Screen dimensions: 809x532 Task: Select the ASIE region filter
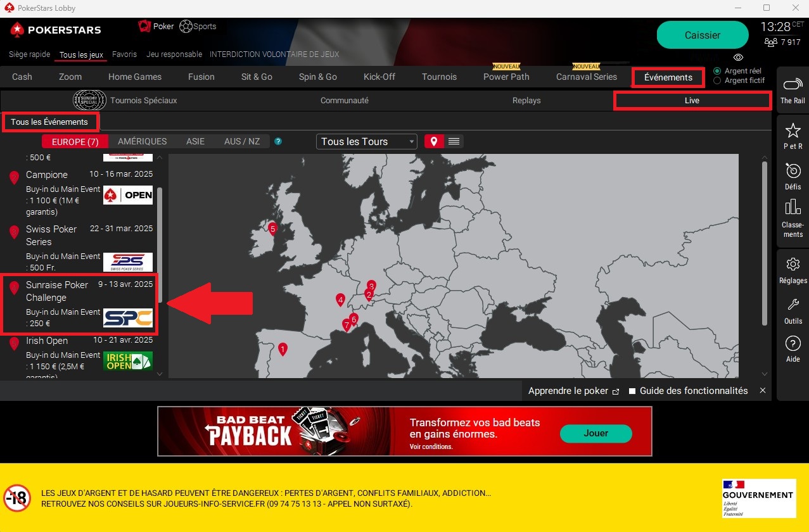coord(195,141)
